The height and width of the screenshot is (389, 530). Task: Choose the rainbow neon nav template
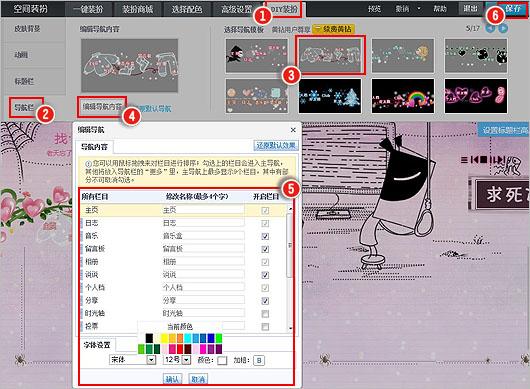click(403, 96)
